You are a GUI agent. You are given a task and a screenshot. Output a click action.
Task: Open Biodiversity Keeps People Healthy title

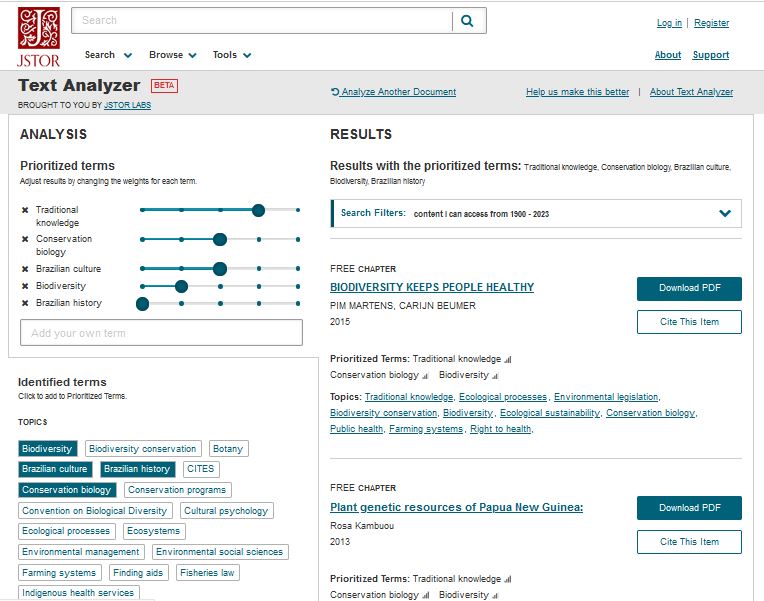click(x=432, y=288)
